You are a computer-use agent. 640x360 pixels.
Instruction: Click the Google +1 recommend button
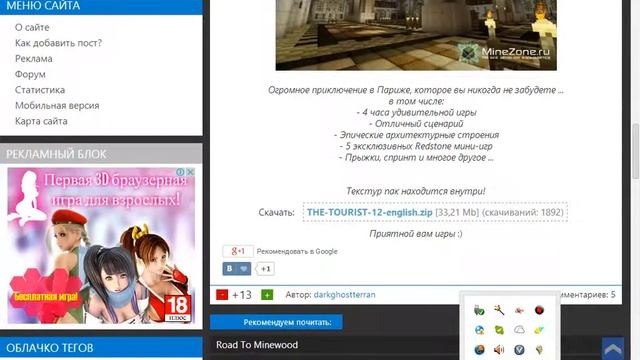(x=238, y=251)
